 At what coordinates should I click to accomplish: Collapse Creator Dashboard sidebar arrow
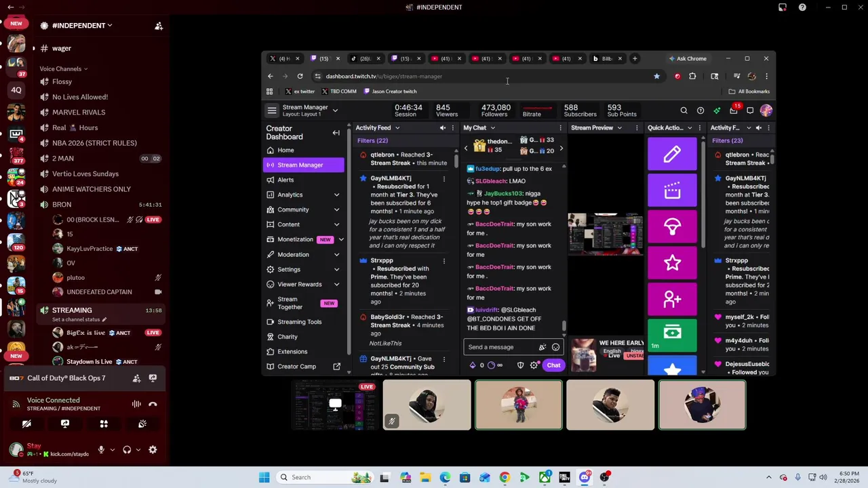pos(336,133)
